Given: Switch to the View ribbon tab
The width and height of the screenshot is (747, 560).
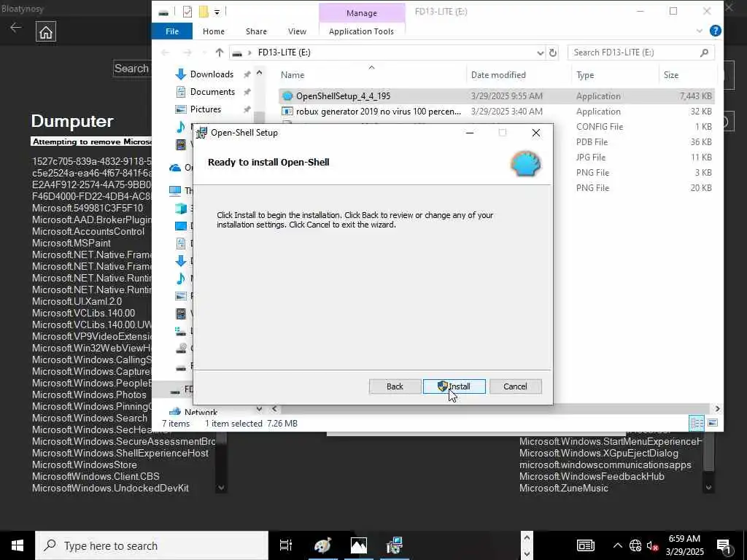Looking at the screenshot, I should pos(298,31).
